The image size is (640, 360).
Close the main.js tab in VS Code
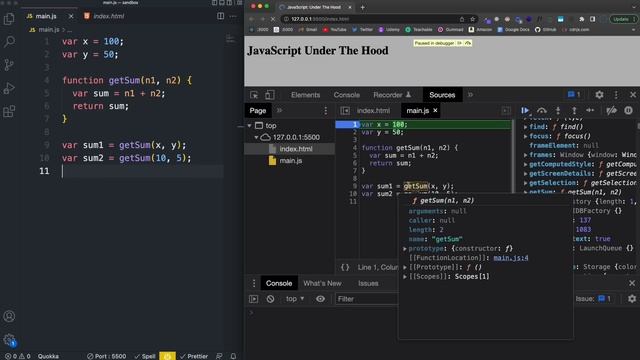click(x=71, y=16)
